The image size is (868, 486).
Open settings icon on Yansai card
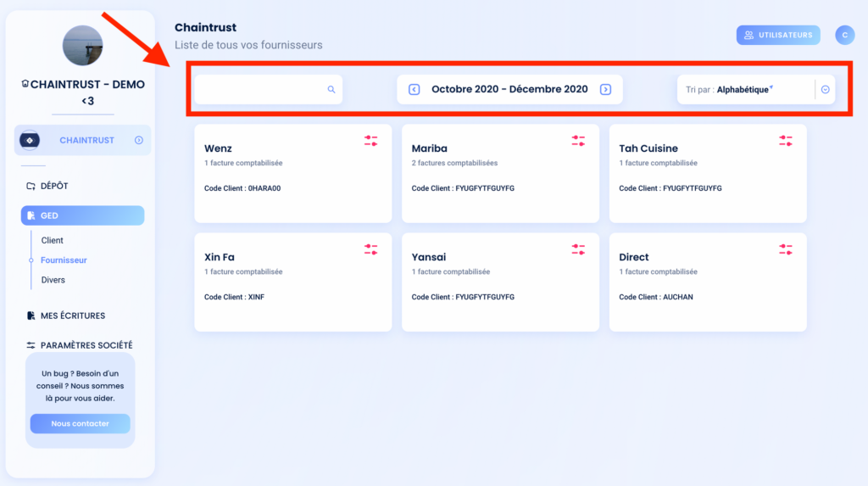[x=578, y=249]
